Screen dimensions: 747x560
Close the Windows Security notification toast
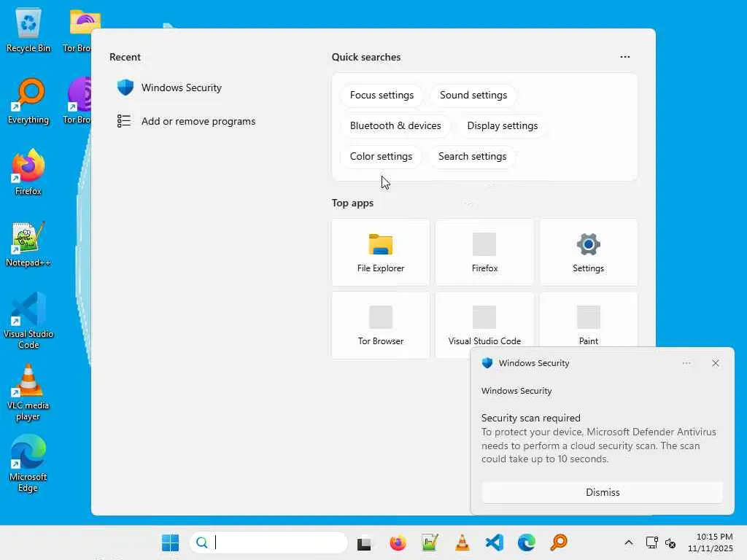coord(715,363)
